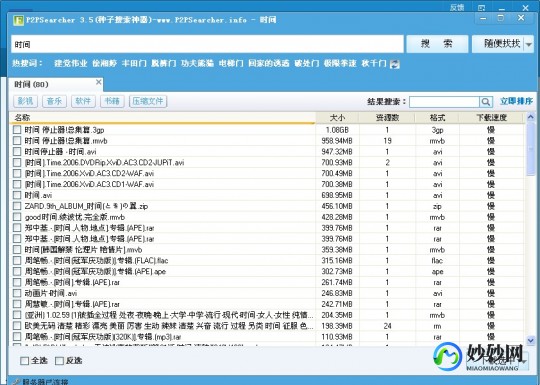Sort results by 大小 column header
540x385 pixels.
337,117
